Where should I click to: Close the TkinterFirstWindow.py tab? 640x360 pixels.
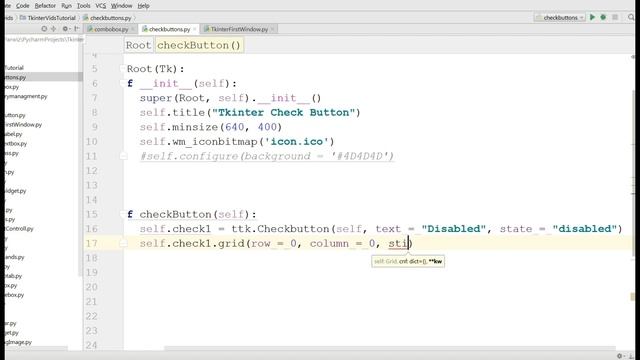pos(273,29)
